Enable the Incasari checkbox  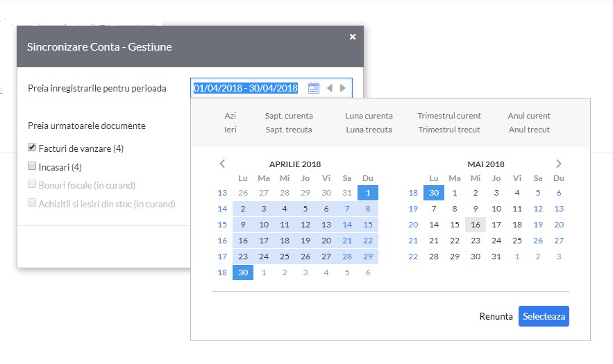(32, 166)
